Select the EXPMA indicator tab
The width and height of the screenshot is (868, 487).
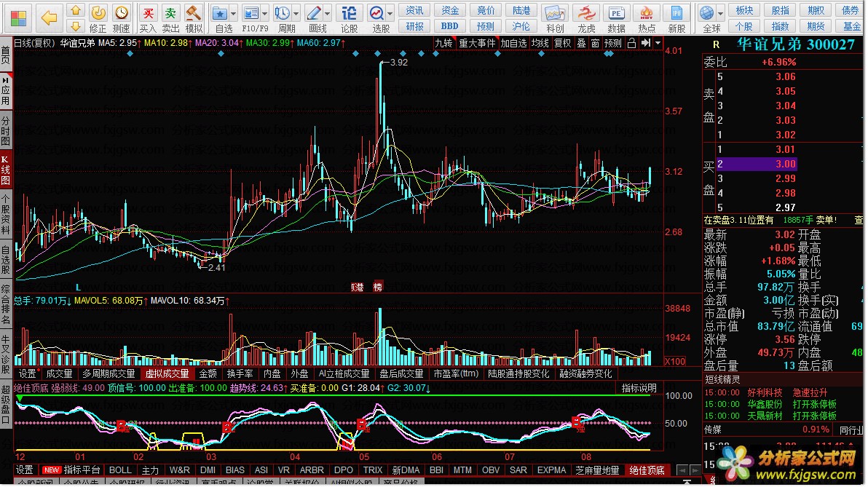(551, 470)
